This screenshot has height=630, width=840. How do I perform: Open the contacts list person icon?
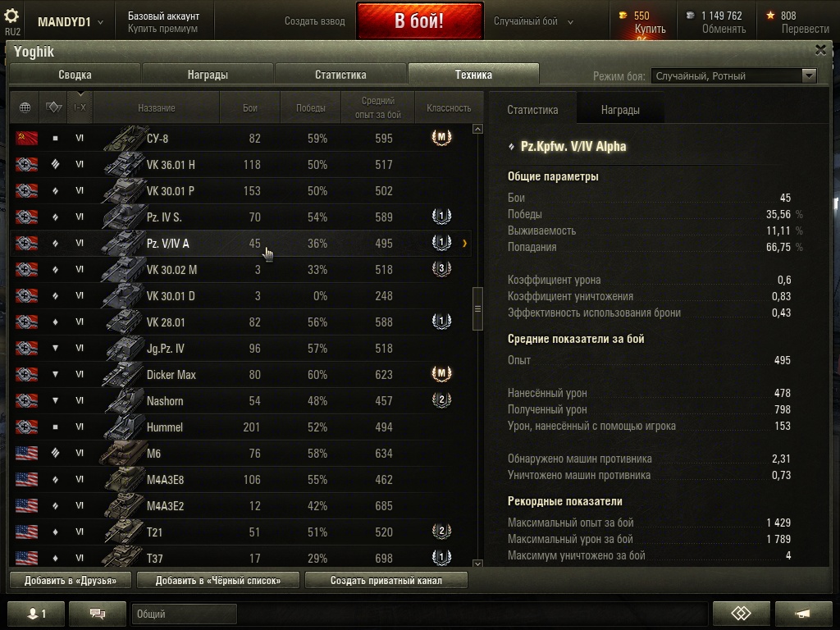(36, 614)
